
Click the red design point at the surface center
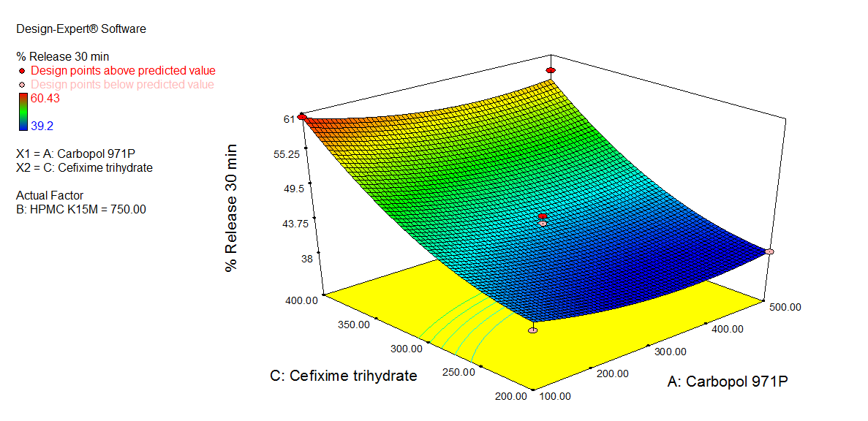[543, 216]
